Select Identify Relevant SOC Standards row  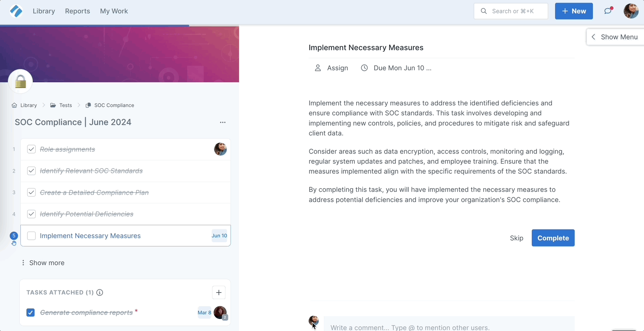pyautogui.click(x=126, y=171)
